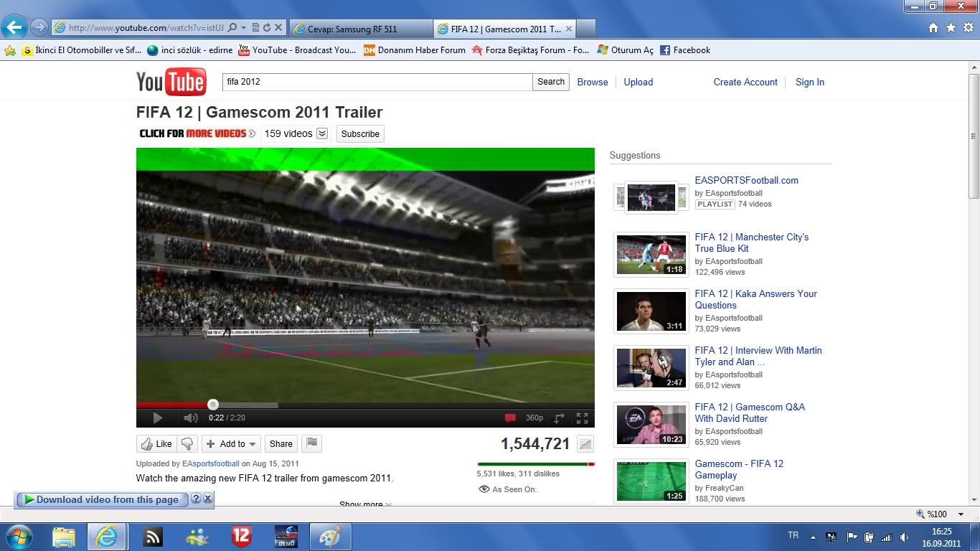Open the video statistics chart icon
980x551 pixels.
point(585,444)
